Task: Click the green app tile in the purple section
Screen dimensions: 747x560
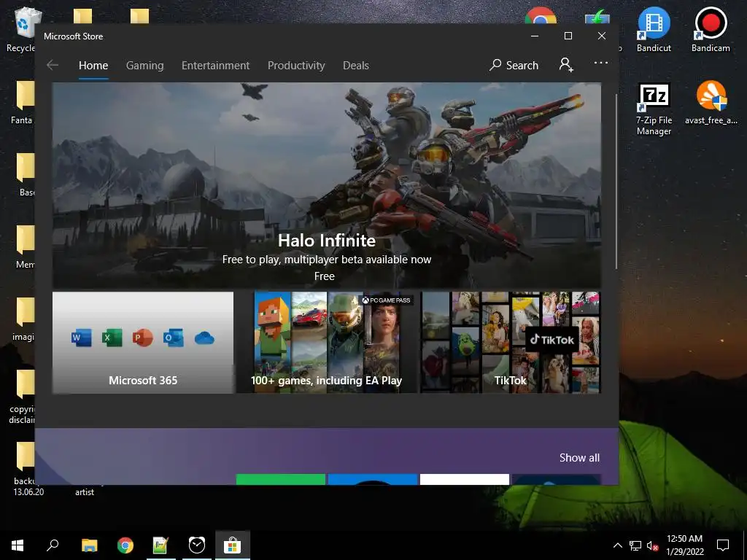Action: (281, 479)
